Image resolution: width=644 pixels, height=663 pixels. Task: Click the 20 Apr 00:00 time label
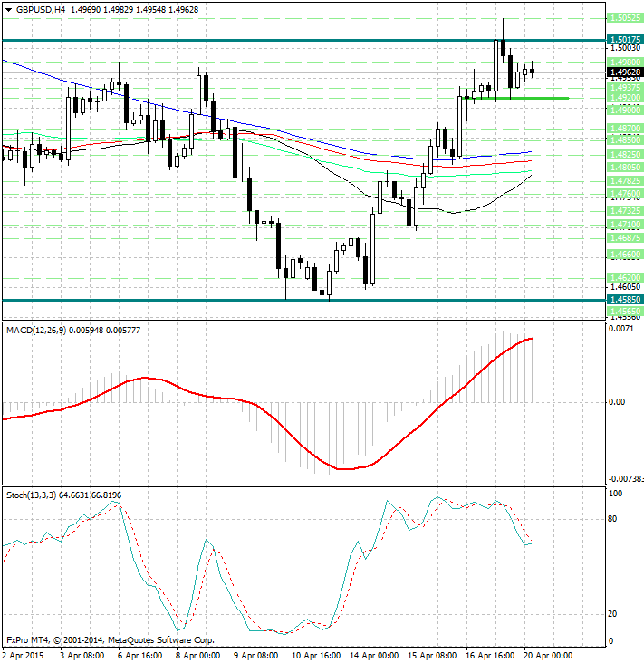click(548, 656)
